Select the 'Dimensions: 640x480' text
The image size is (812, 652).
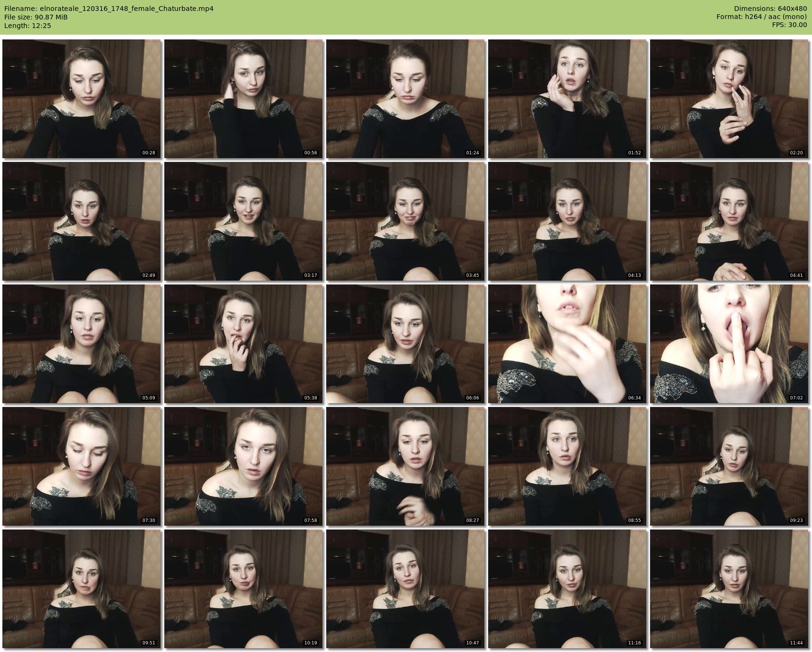tap(770, 9)
